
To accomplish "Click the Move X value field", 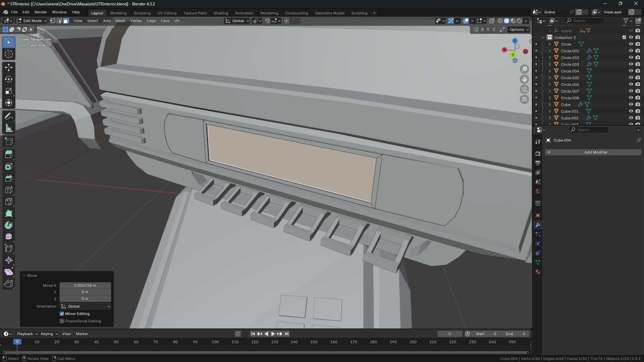I will tap(85, 286).
